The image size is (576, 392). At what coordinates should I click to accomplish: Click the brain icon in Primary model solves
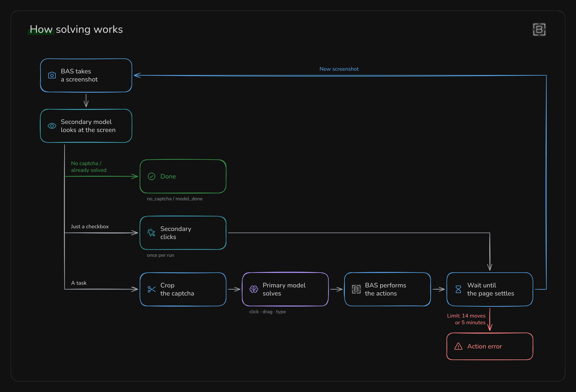pyautogui.click(x=254, y=289)
